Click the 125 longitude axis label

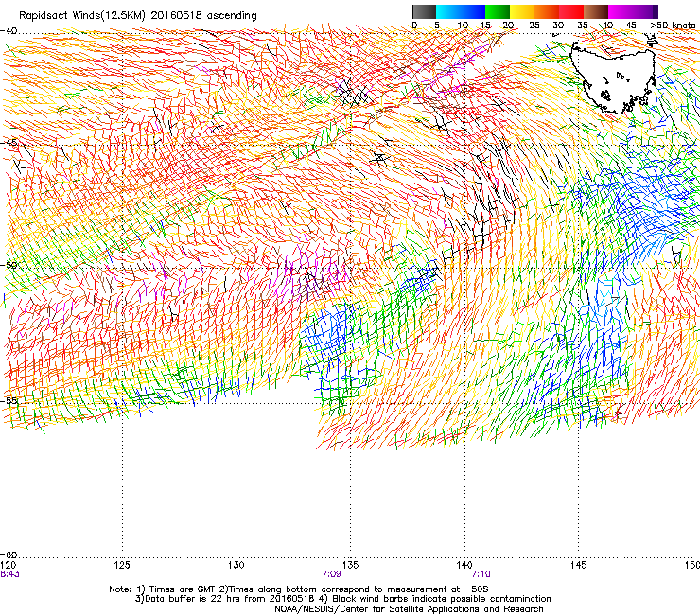[x=122, y=565]
